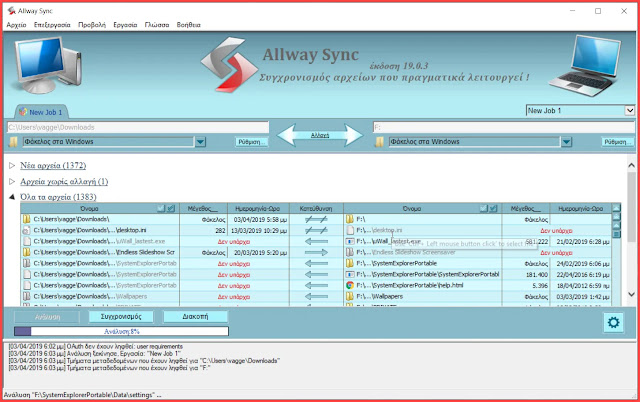Click the greyed Ανάλυση button

(x=47, y=317)
